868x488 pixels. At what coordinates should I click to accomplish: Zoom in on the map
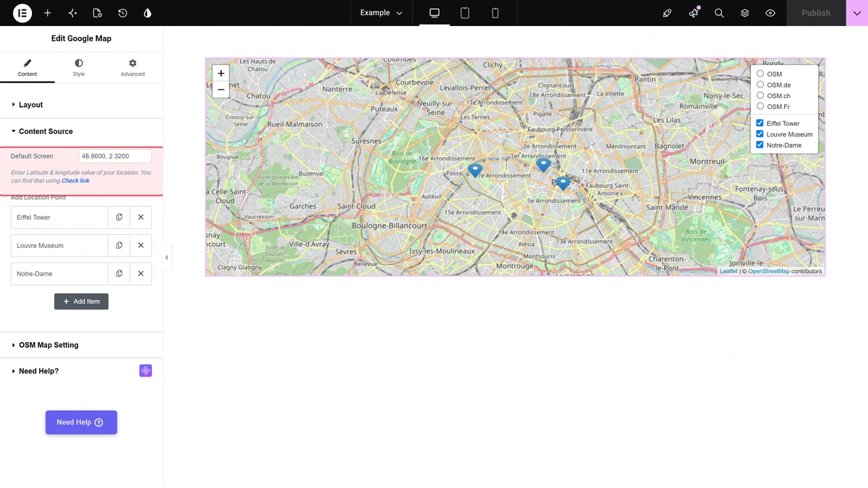tap(221, 73)
